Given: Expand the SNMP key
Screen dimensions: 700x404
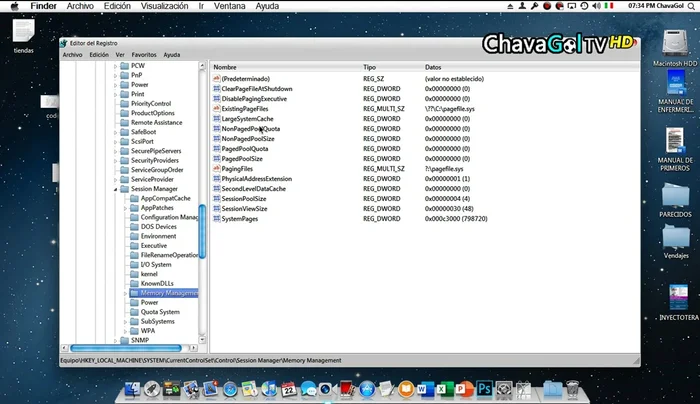Looking at the screenshot, I should (x=116, y=341).
